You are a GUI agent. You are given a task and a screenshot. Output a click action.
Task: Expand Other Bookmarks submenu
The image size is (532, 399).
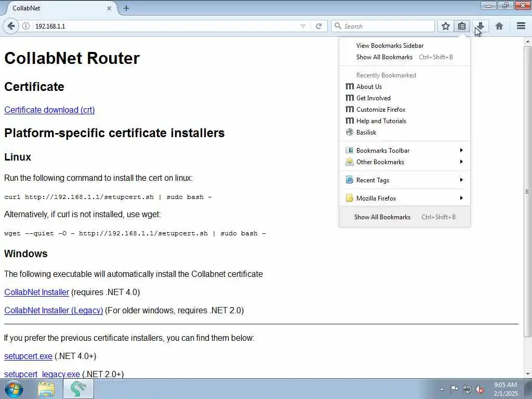tap(404, 162)
